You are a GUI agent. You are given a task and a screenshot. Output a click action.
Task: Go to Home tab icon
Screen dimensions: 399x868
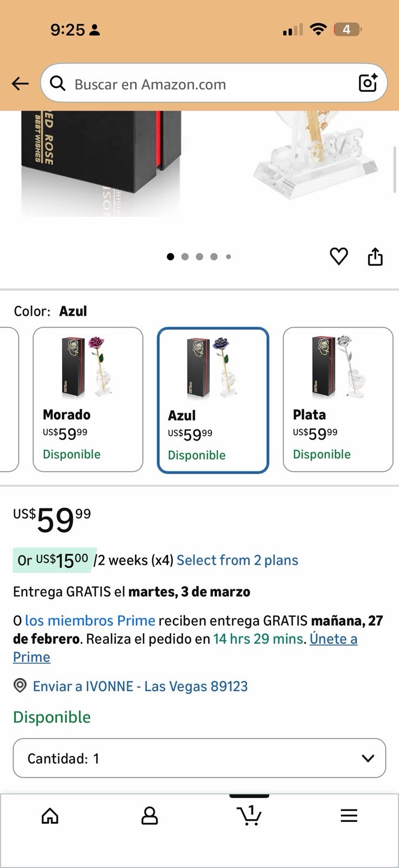tap(50, 815)
